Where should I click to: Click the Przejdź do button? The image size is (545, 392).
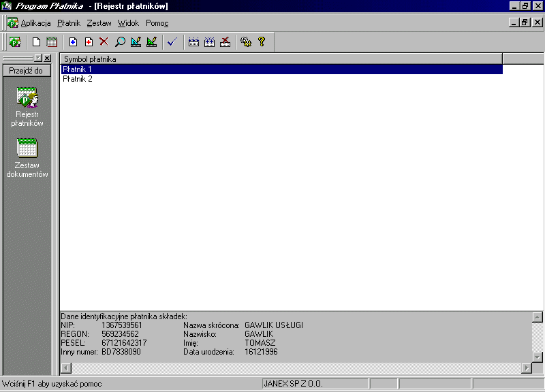(27, 71)
